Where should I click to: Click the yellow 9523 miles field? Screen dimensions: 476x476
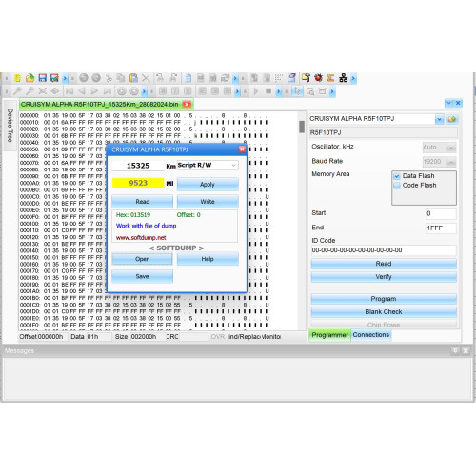click(138, 183)
